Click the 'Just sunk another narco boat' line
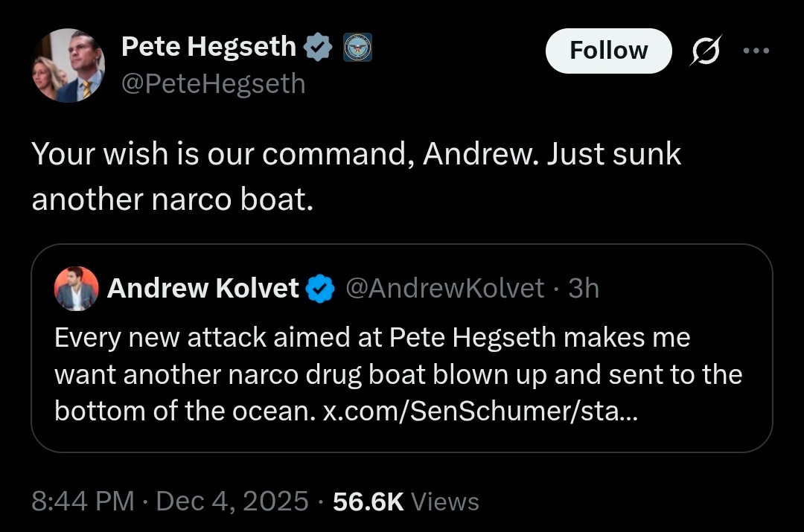 coord(171,201)
